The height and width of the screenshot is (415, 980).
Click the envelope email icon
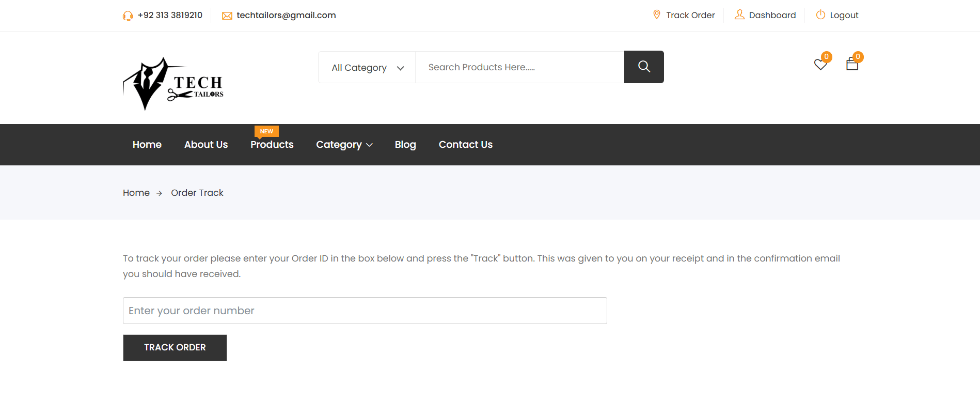[227, 16]
